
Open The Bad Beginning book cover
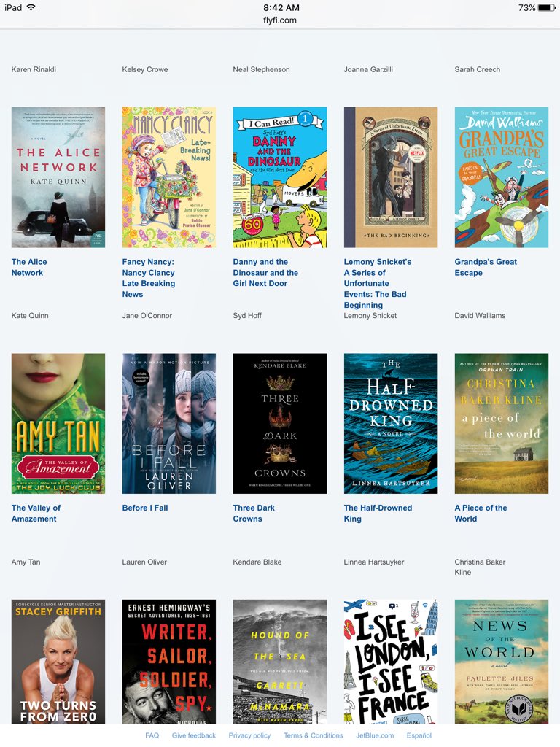pyautogui.click(x=391, y=177)
